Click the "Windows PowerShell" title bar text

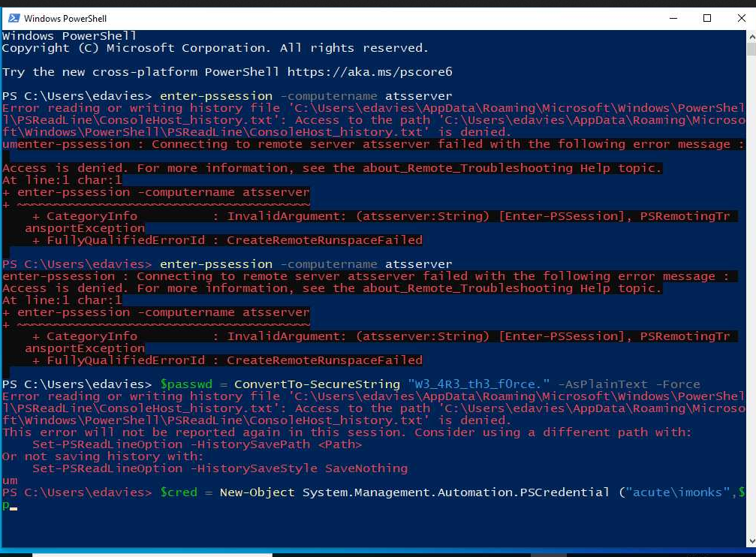coord(65,18)
